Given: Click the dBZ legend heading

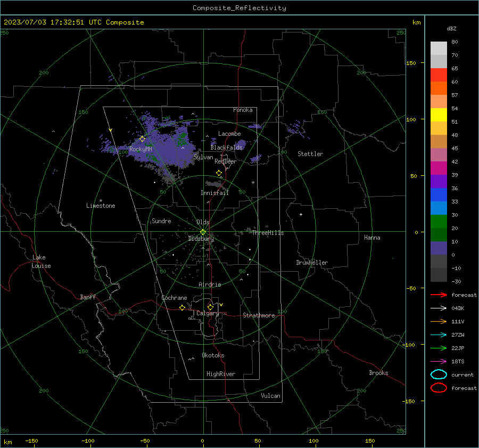Looking at the screenshot, I should pyautogui.click(x=451, y=28).
